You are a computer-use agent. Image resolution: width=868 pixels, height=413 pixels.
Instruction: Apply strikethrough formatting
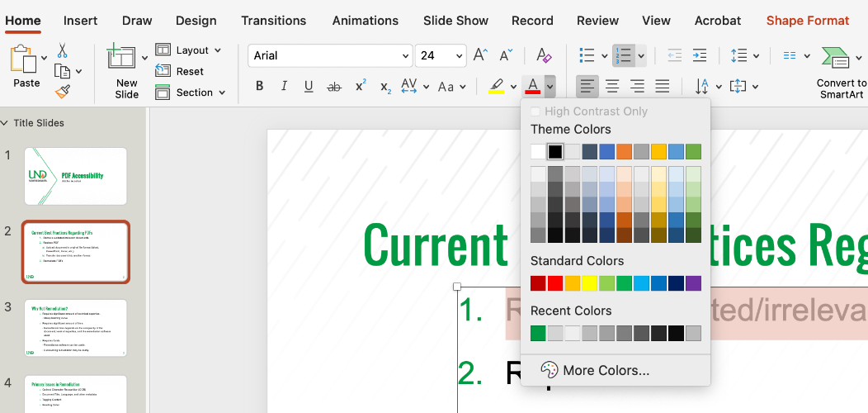point(334,87)
